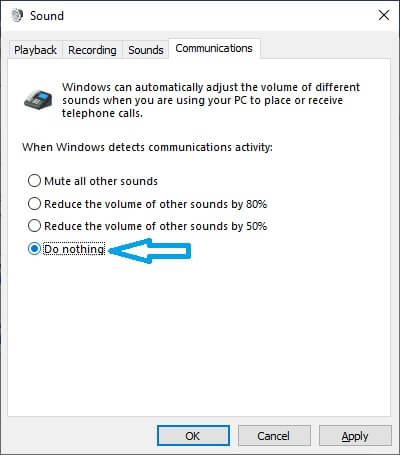The height and width of the screenshot is (455, 400).
Task: Confirm settings with the OK button
Action: [x=193, y=436]
